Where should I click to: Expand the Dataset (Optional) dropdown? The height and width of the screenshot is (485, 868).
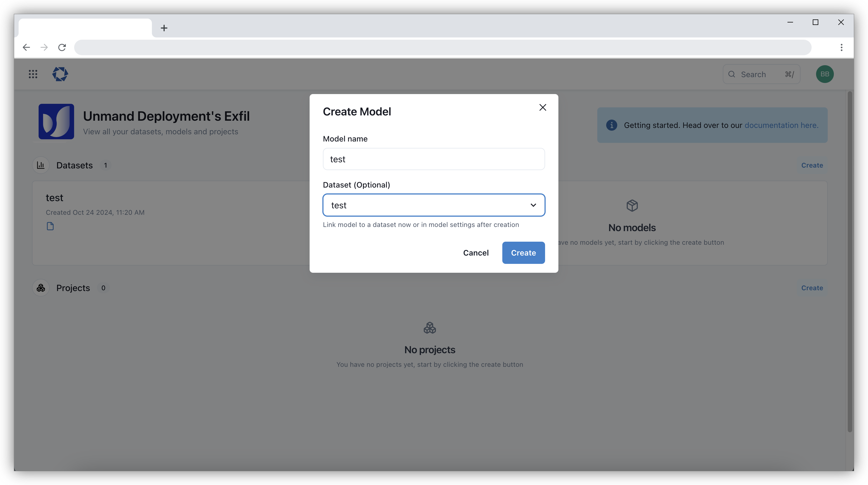pyautogui.click(x=434, y=205)
